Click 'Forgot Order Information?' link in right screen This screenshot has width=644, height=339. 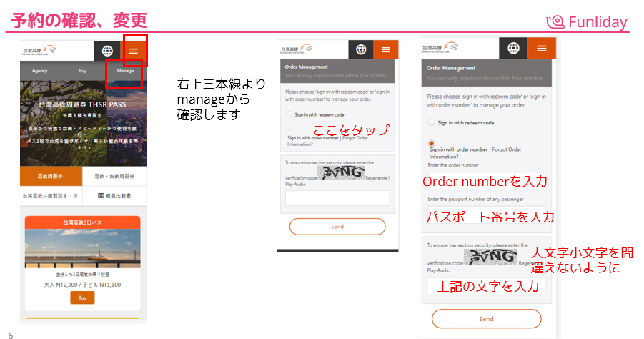tap(475, 153)
